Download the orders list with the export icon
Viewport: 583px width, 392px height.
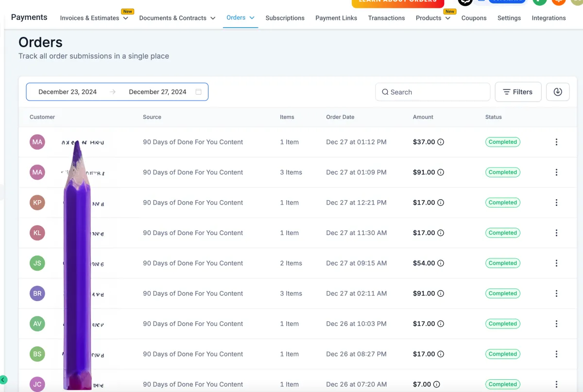pos(558,92)
